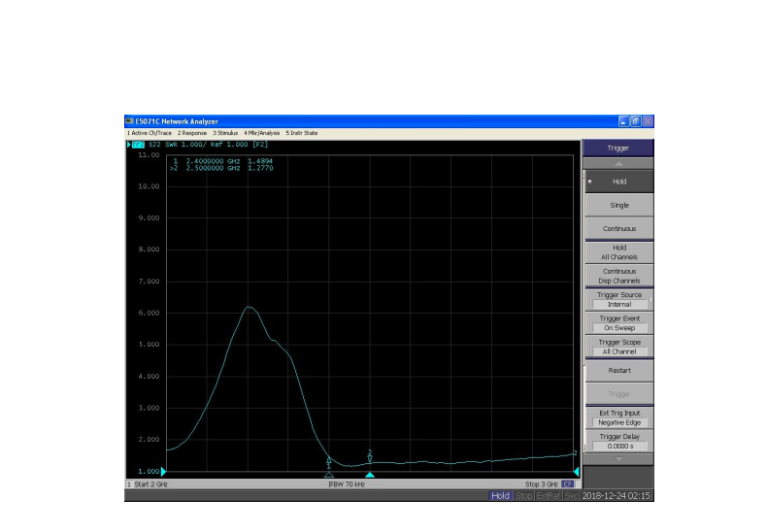
Task: Select the Hold trigger mode softkey
Action: click(618, 182)
